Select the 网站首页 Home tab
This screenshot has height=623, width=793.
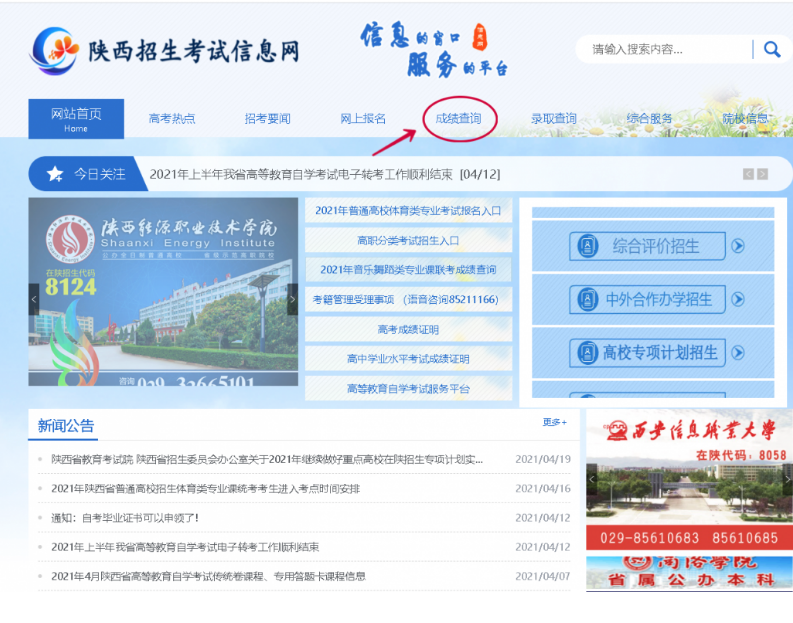click(76, 119)
